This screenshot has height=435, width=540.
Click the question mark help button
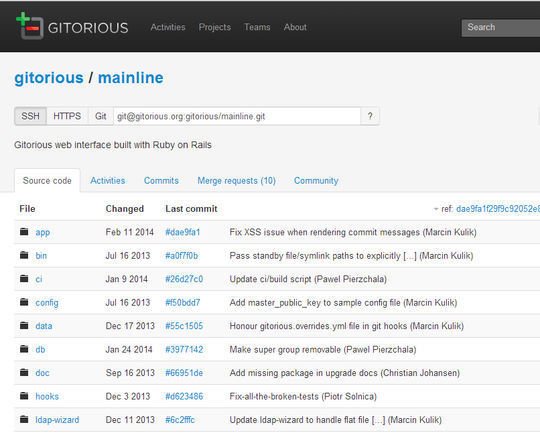pyautogui.click(x=370, y=116)
